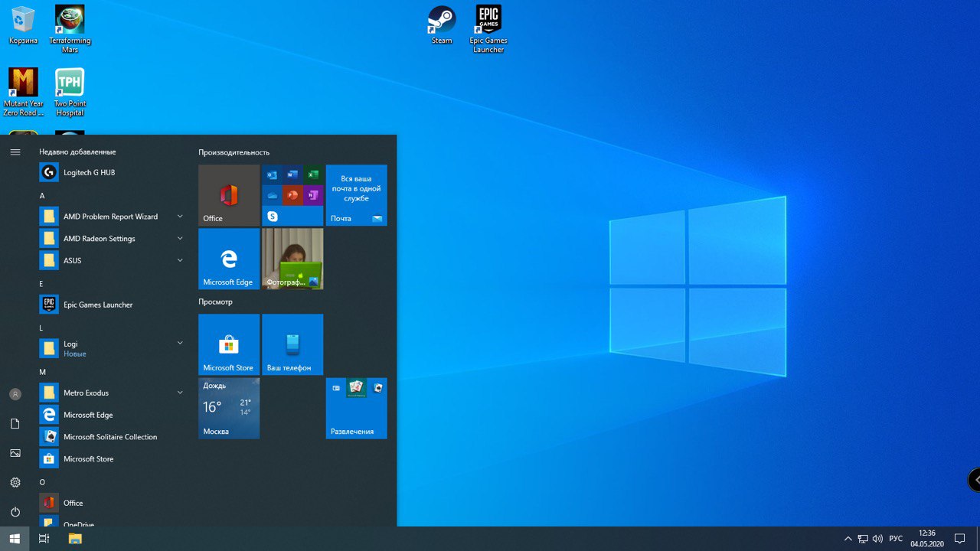Open Microsoft Edge in the app list
The image size is (980, 551).
pos(113,415)
